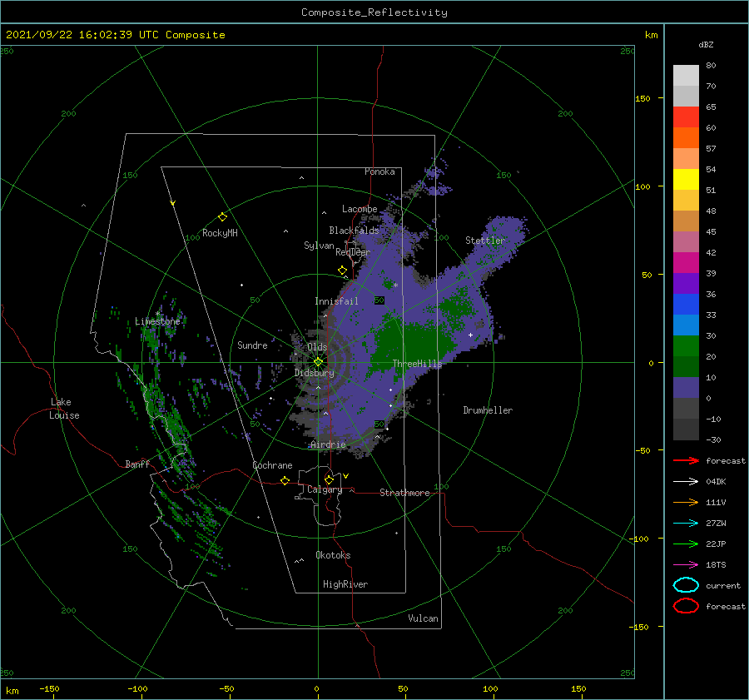This screenshot has width=749, height=700.
Task: Click the Lake Louise label
Action: pyautogui.click(x=64, y=409)
